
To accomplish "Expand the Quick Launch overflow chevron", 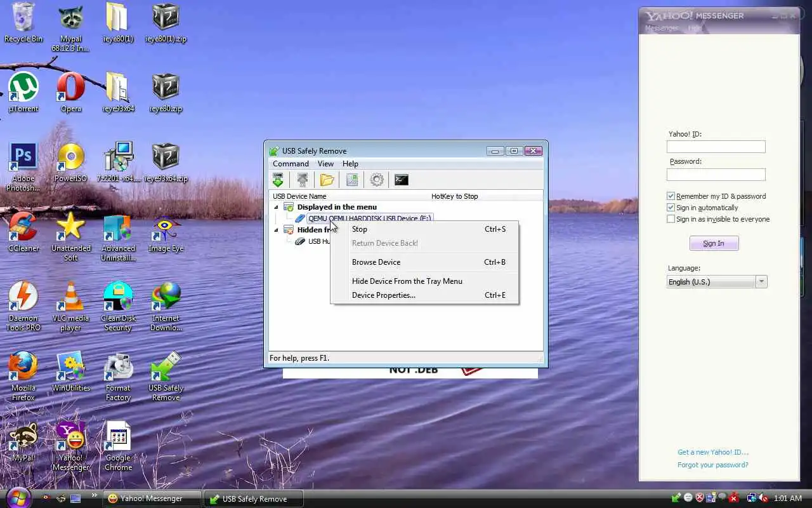I will 95,496.
